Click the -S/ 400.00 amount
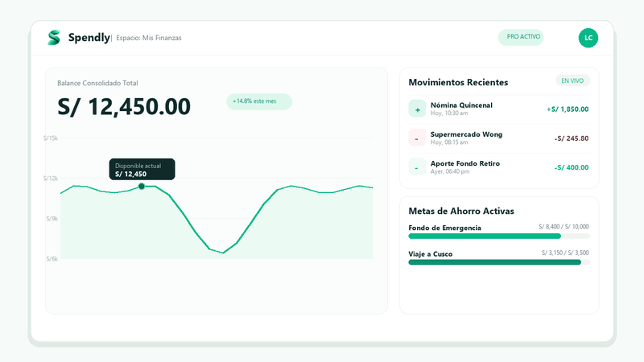The width and height of the screenshot is (644, 362). (572, 167)
